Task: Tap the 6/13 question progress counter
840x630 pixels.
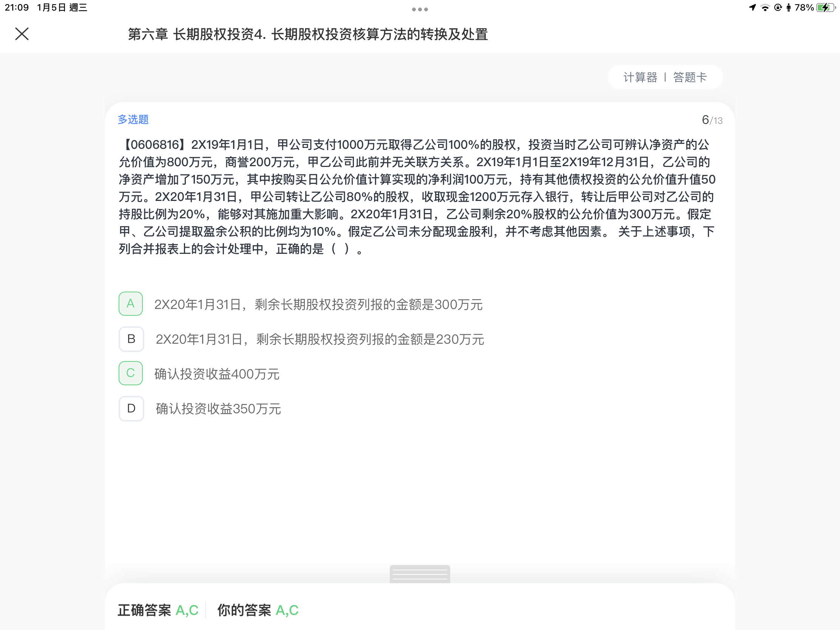Action: click(x=712, y=120)
